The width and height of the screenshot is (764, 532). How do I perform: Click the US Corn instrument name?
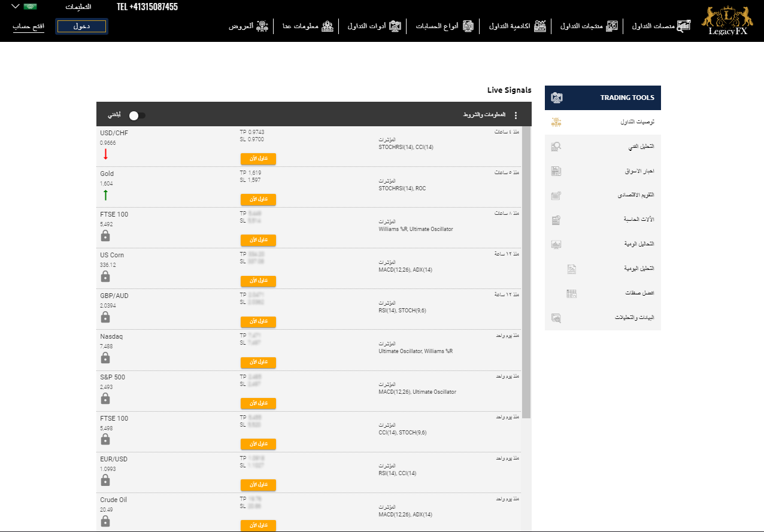pyautogui.click(x=112, y=255)
